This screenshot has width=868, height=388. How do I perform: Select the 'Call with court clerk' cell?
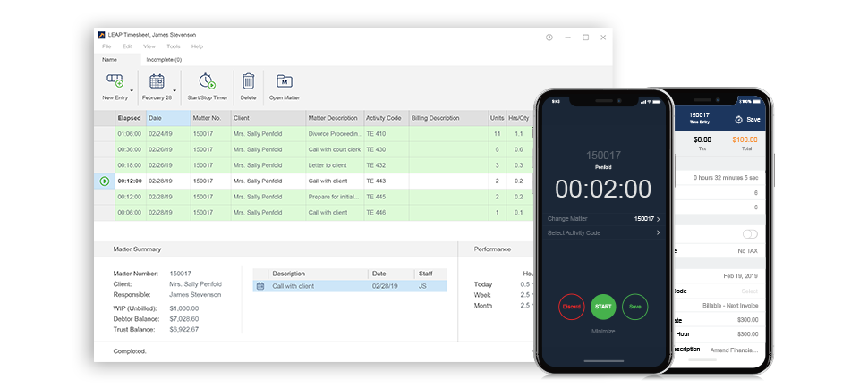click(335, 149)
